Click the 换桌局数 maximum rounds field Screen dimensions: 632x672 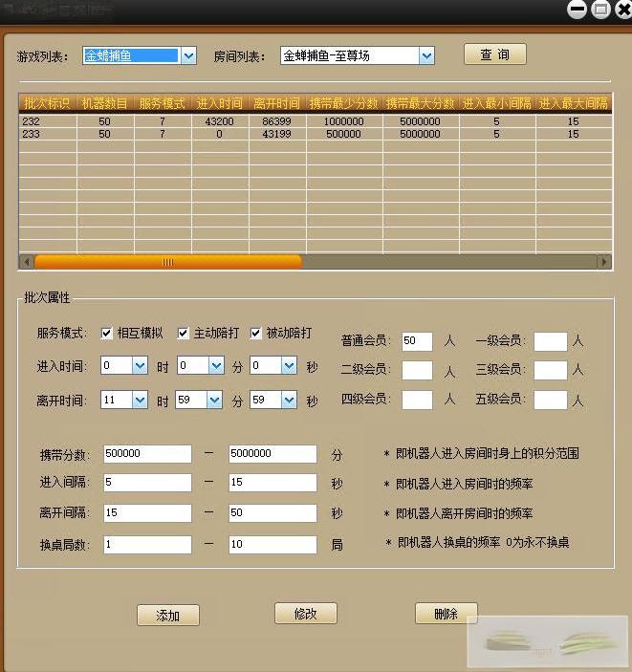coord(272,544)
